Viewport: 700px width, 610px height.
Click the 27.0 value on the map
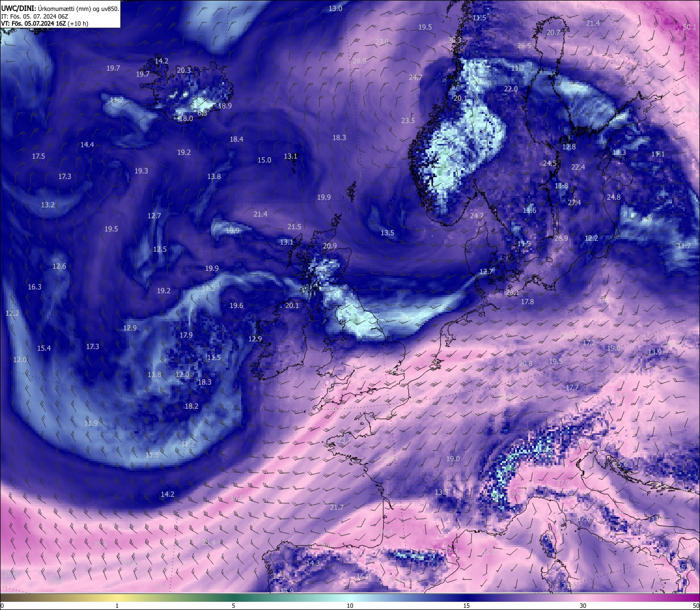click(382, 42)
